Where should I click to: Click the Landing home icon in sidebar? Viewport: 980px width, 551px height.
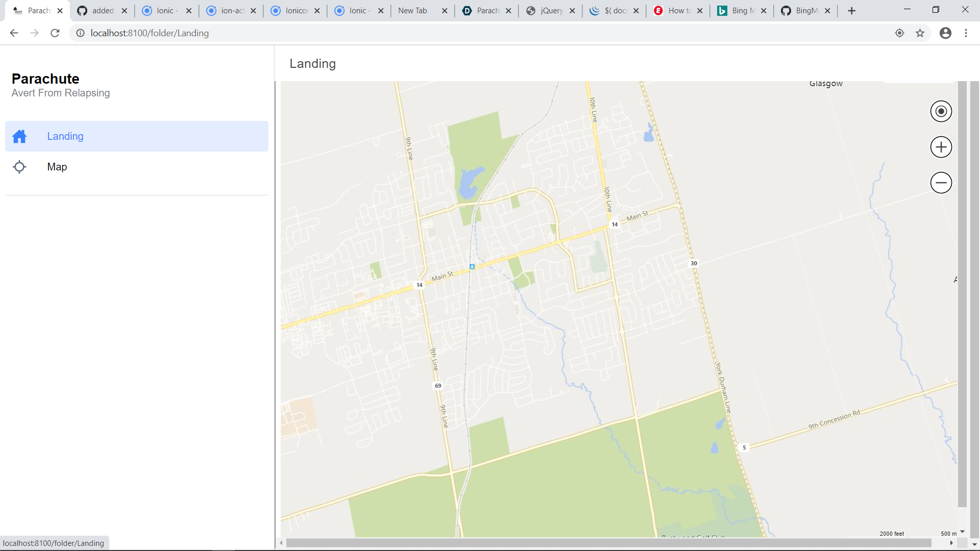[x=19, y=136]
